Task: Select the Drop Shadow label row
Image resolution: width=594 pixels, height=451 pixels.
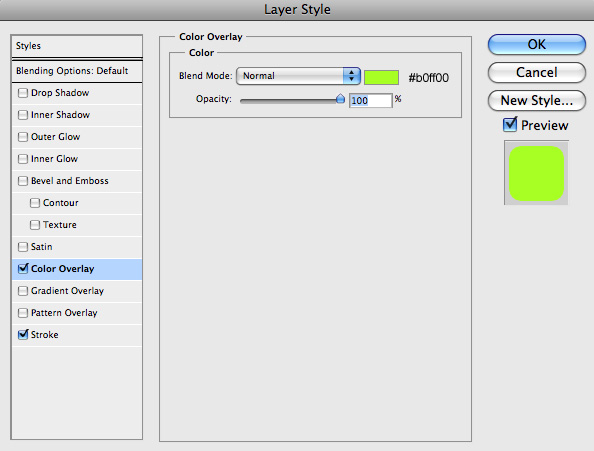Action: click(77, 93)
